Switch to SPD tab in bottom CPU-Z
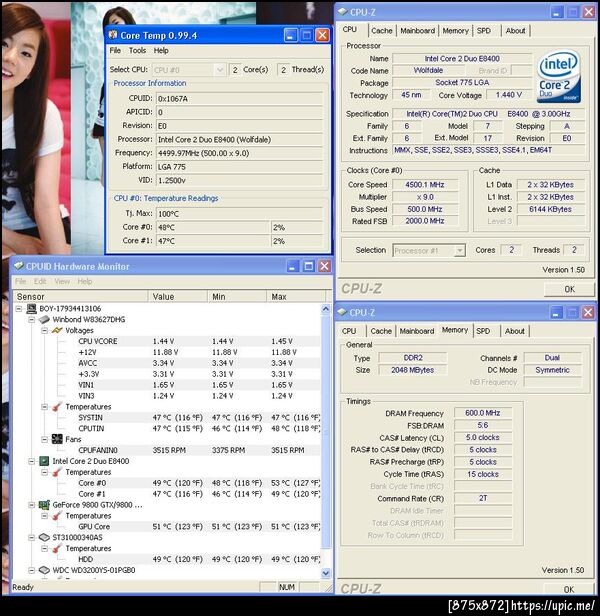The image size is (600, 616). click(483, 331)
